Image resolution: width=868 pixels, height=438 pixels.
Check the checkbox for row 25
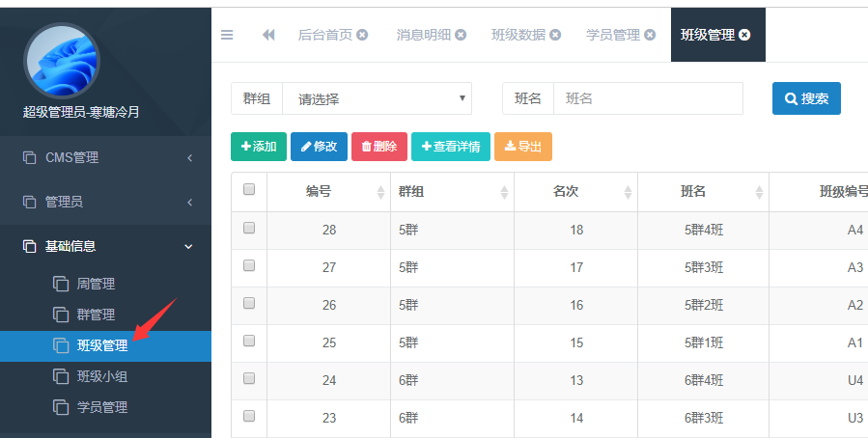tap(249, 342)
